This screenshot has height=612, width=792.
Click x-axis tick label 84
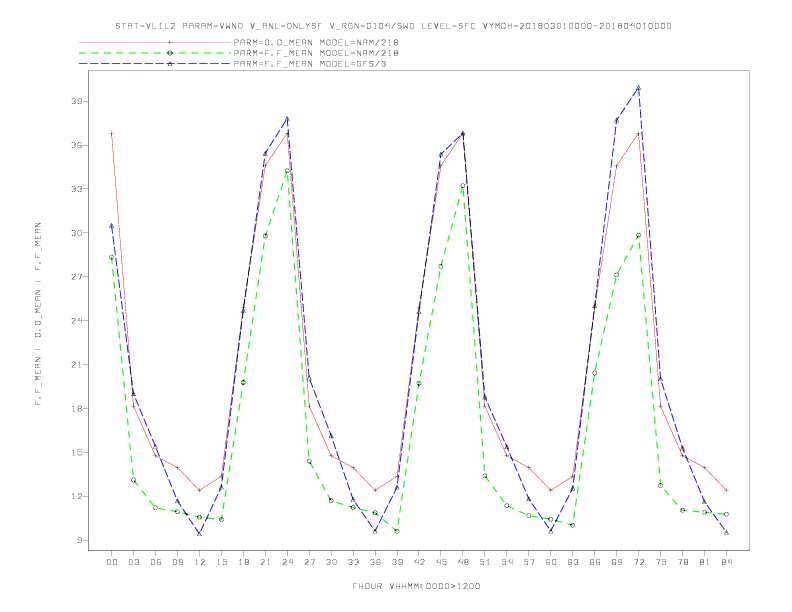727,562
